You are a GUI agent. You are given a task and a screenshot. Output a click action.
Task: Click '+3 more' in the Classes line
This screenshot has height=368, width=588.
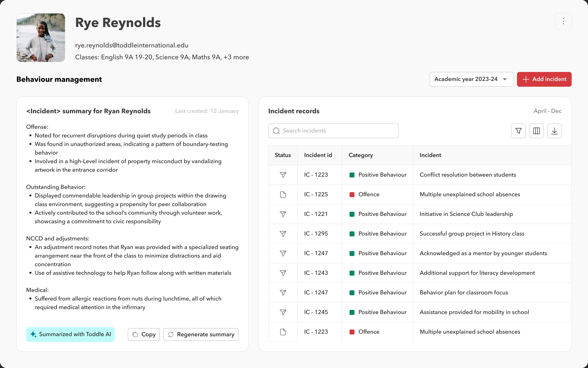pos(236,57)
